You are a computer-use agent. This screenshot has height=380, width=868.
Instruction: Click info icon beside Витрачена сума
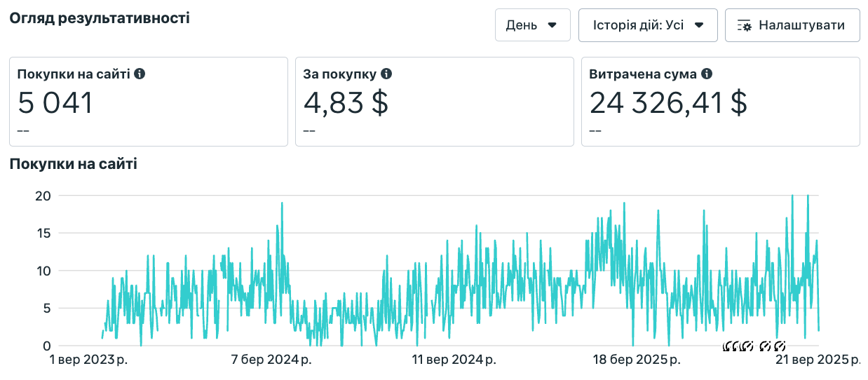[707, 74]
